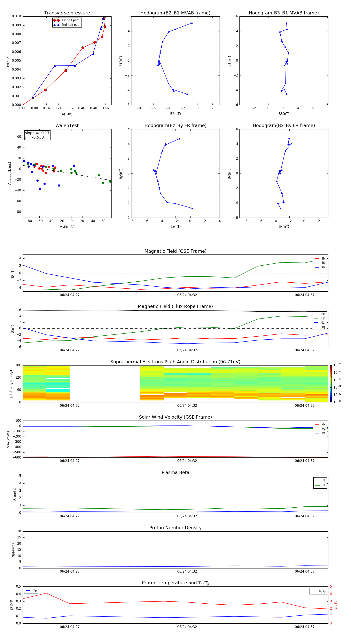Click the 'Hodogram(B3_B1 MVAB frame)' title

click(x=284, y=13)
